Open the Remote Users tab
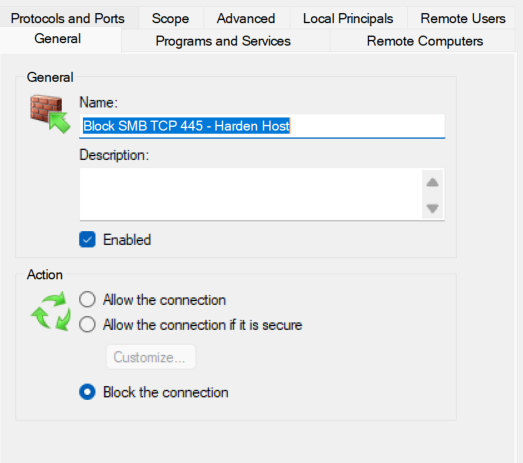 pos(463,18)
